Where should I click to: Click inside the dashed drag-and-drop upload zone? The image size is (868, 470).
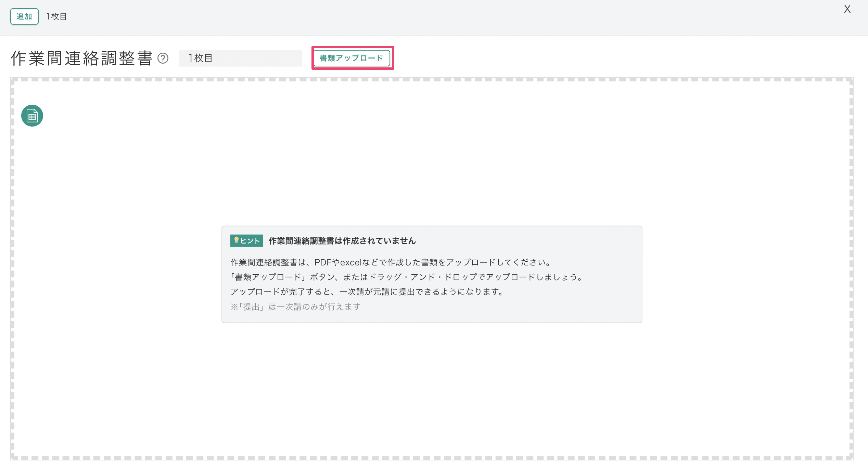click(434, 154)
